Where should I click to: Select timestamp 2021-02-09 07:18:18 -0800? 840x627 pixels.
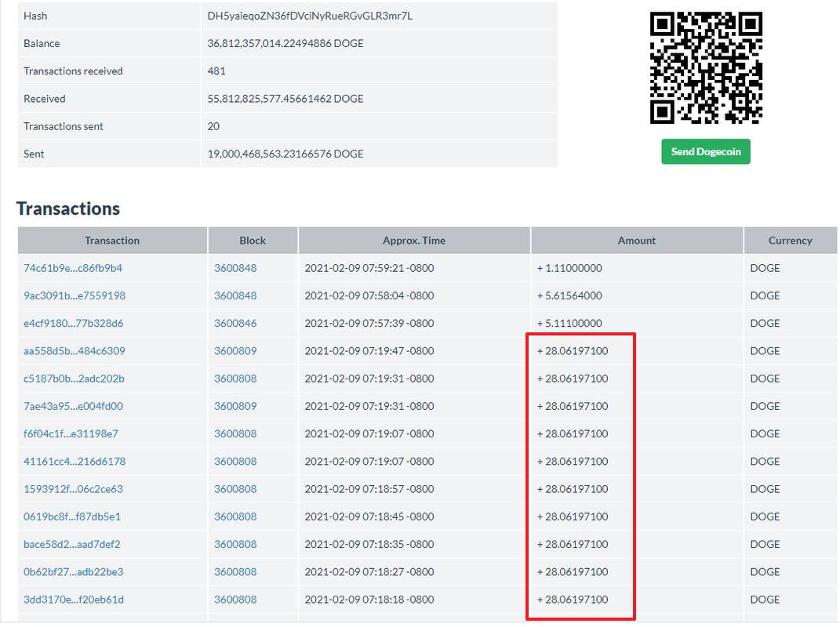point(369,600)
